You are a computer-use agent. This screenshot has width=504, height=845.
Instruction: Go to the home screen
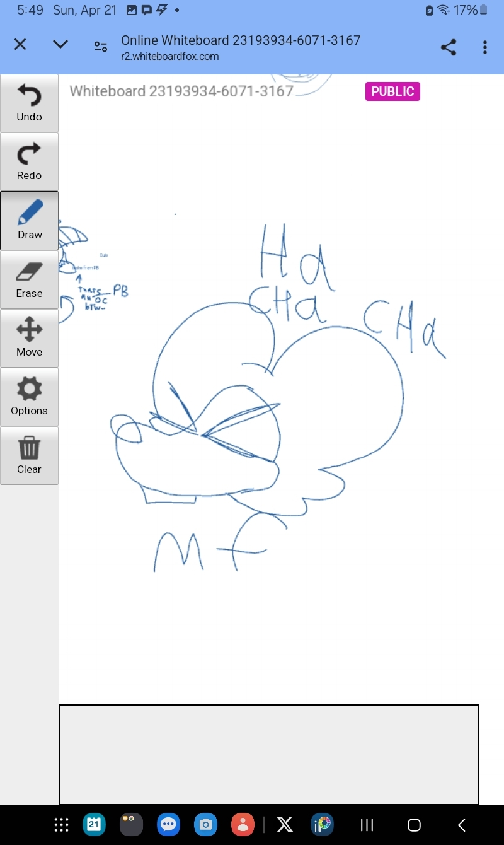414,825
